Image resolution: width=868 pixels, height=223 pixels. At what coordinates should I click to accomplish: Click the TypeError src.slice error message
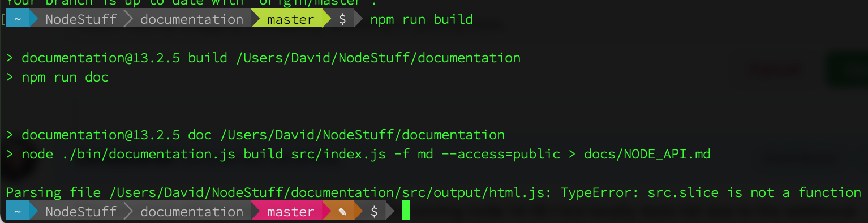coord(711,192)
